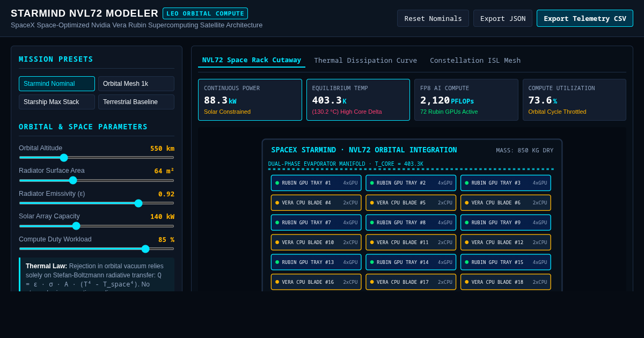Image resolution: width=644 pixels, height=338 pixels.
Task: Adjust the Radiator Emissivity slider
Action: [97, 203]
